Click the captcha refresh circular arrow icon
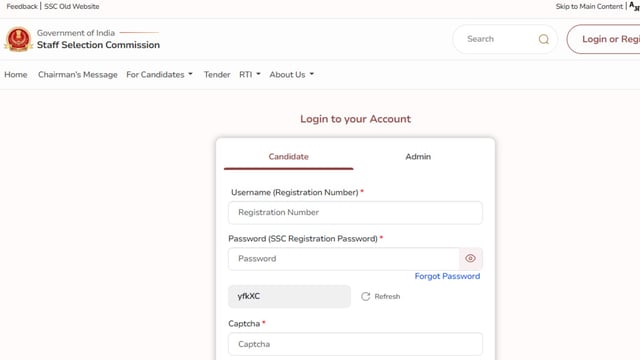 pos(365,296)
